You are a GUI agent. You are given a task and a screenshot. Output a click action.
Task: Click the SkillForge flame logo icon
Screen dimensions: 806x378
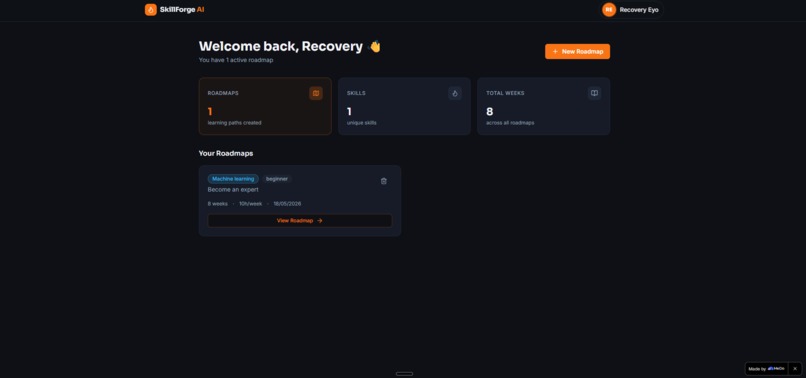(151, 10)
